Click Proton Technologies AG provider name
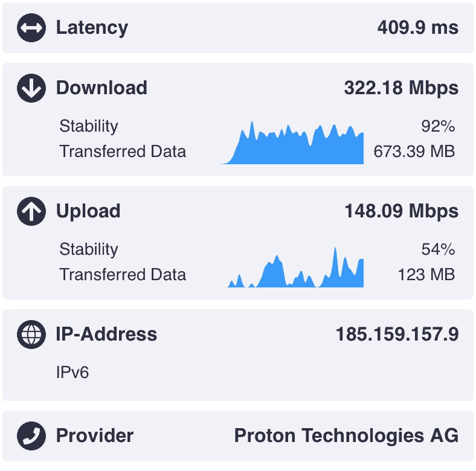 pos(346,436)
